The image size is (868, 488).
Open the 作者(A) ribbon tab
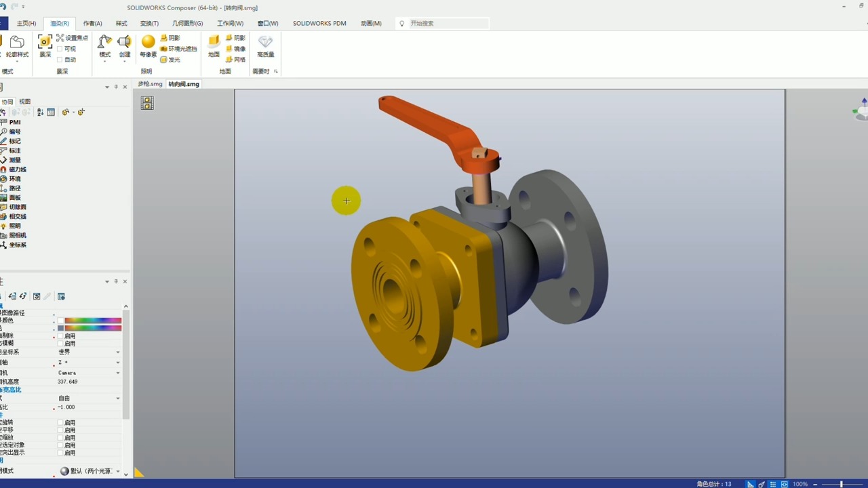[92, 23]
